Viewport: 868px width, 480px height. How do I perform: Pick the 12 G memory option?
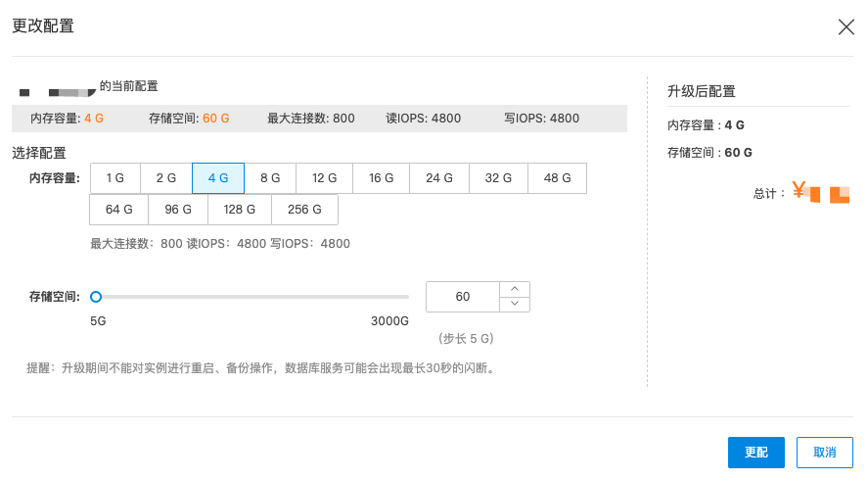pos(325,178)
